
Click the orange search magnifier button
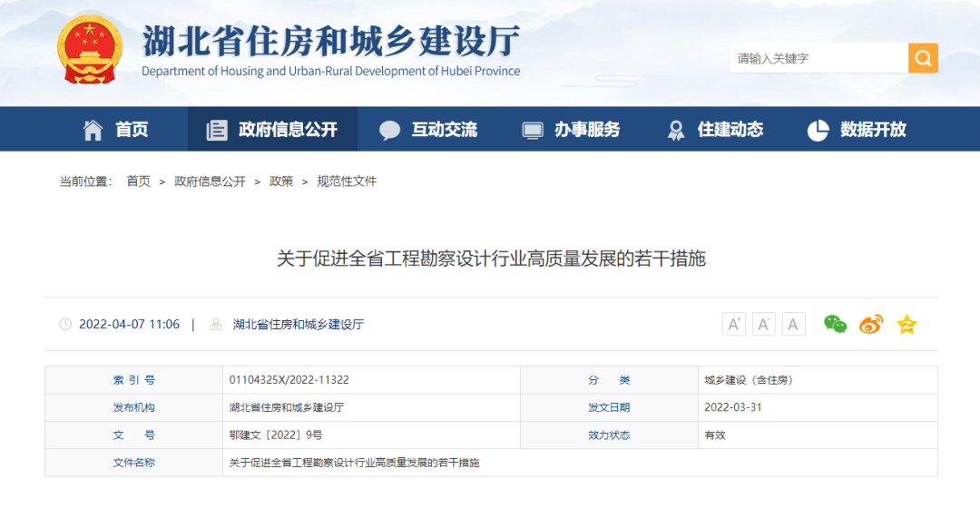(923, 58)
